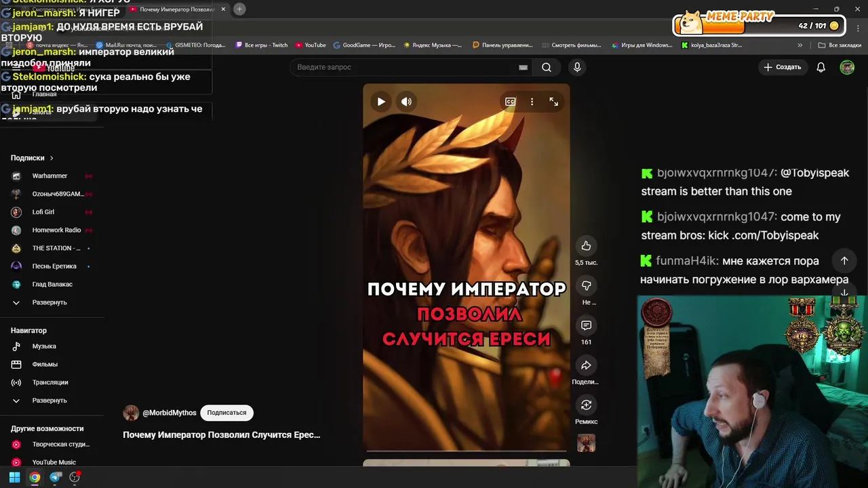Open GoodGame bookmark

pos(364,45)
